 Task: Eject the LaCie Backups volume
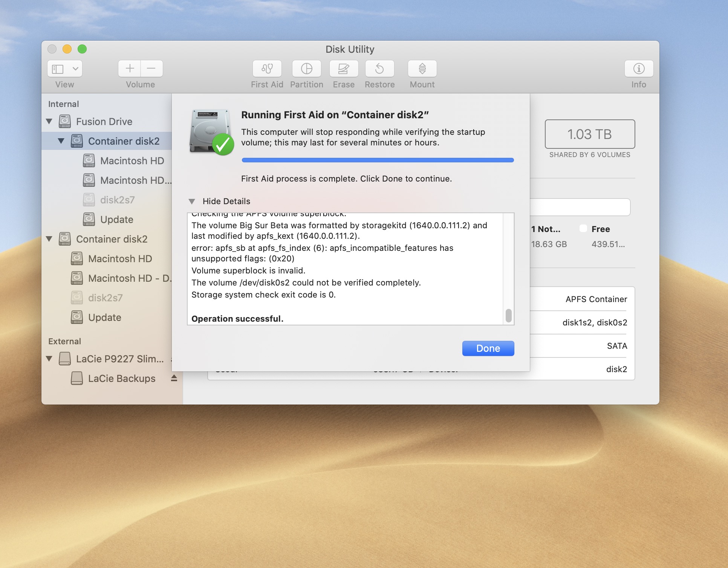(x=174, y=378)
